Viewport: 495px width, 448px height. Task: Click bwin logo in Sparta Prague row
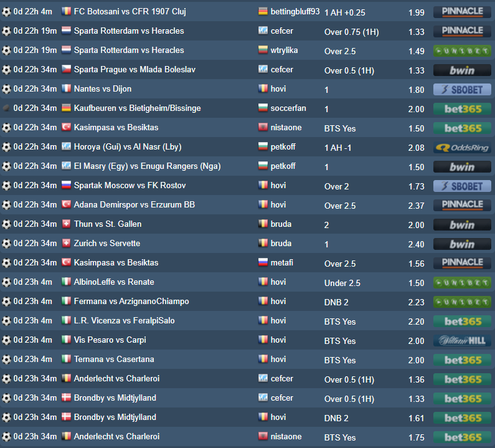tap(462, 70)
